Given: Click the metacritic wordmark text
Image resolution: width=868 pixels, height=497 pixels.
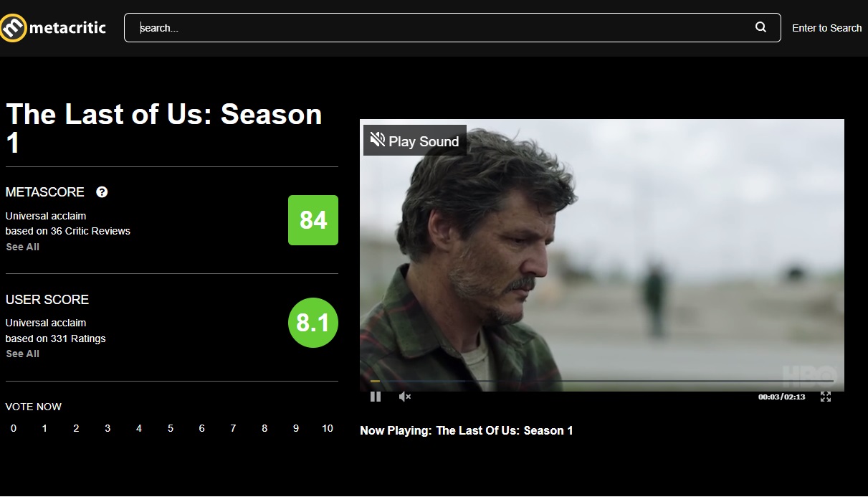Looking at the screenshot, I should pos(67,28).
